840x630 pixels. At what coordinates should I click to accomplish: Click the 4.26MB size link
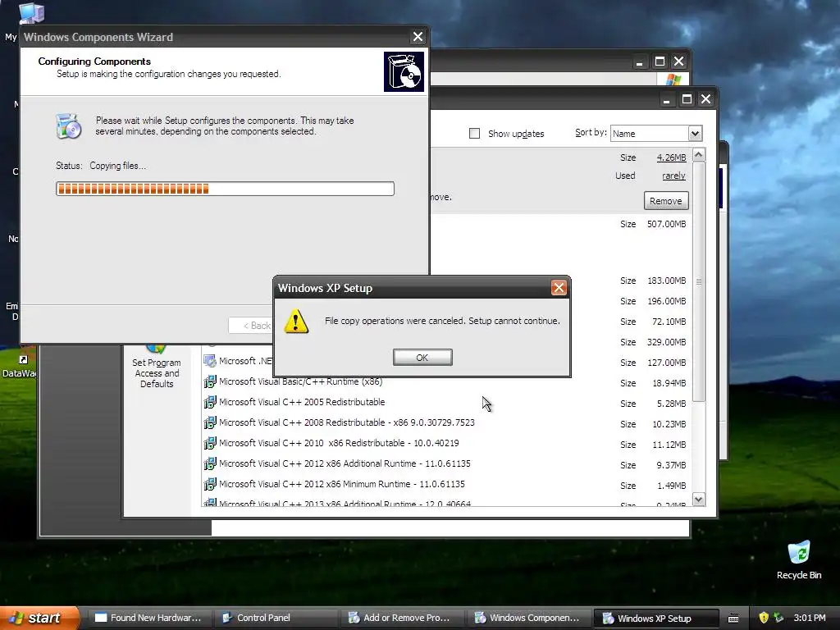tap(671, 157)
